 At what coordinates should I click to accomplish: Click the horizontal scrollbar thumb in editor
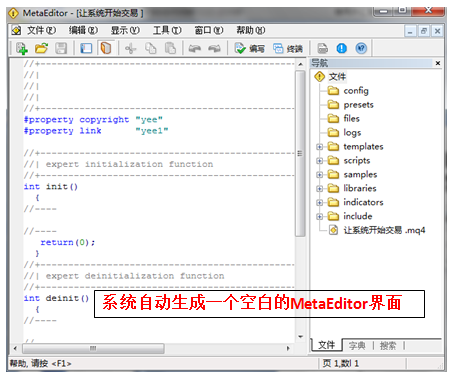(93, 348)
